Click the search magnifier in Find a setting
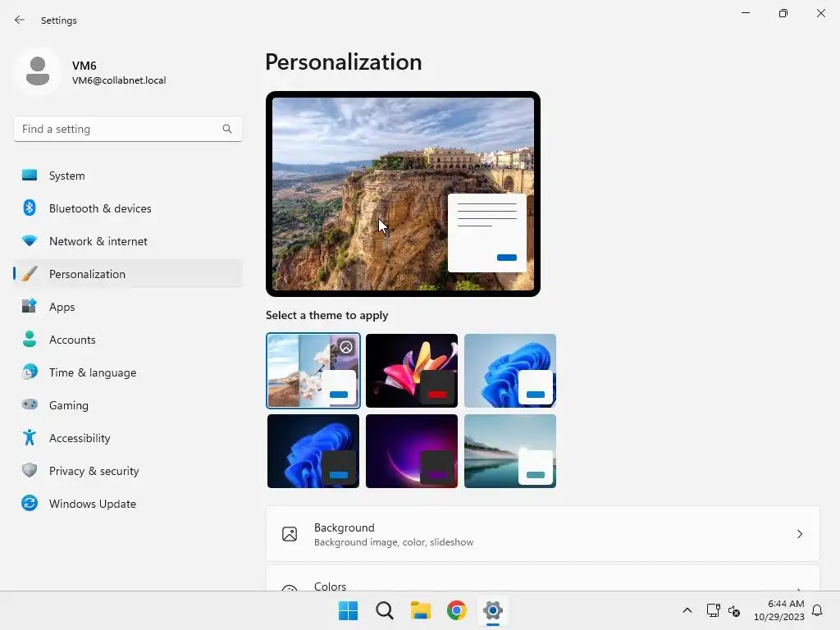The width and height of the screenshot is (840, 630). tap(227, 129)
